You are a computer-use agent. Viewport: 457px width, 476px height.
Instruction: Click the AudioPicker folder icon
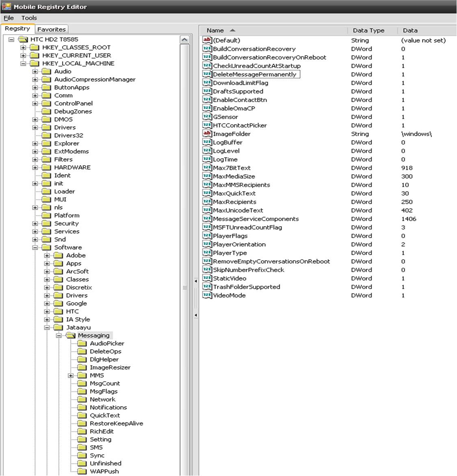pyautogui.click(x=82, y=343)
